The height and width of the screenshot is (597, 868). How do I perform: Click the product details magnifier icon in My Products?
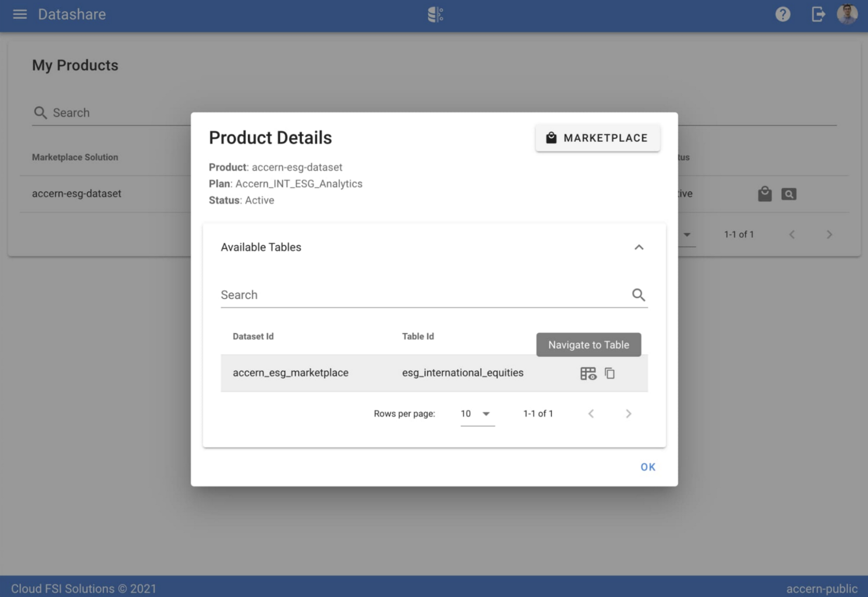[x=788, y=194]
